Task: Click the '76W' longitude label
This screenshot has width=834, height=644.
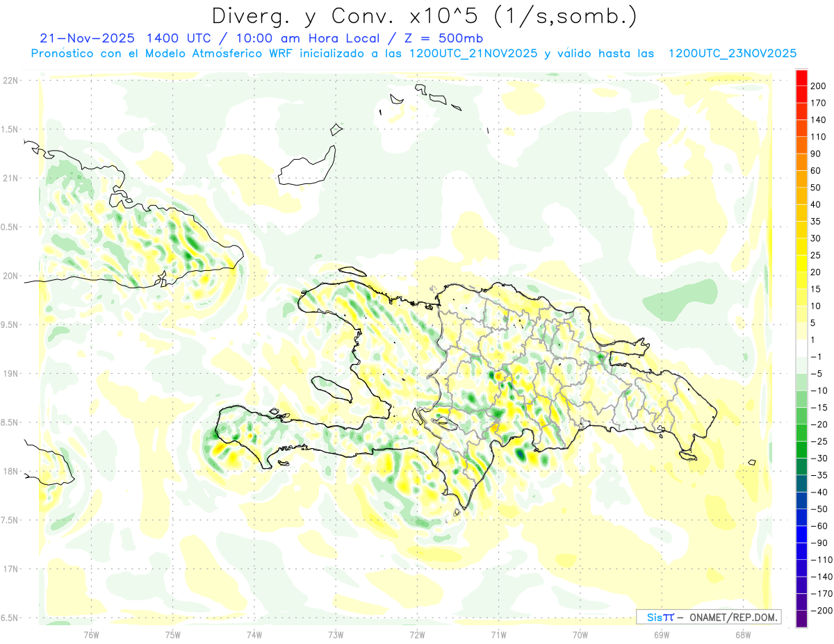Action: (91, 634)
